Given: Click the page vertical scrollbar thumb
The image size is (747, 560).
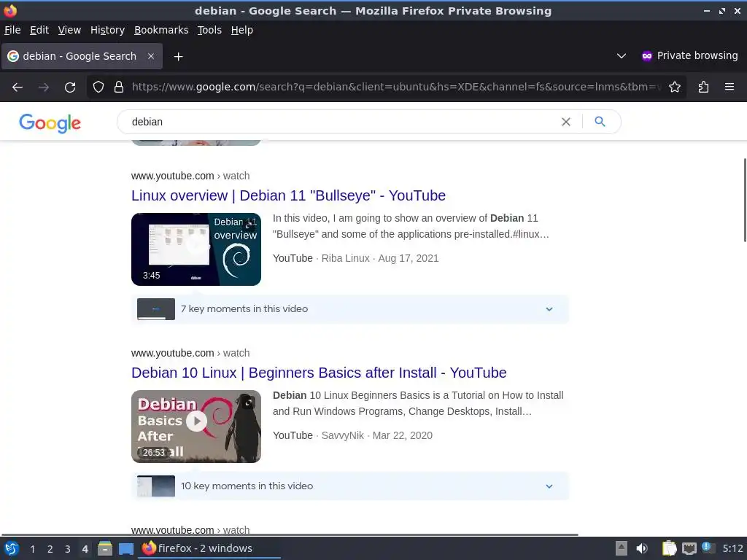Looking at the screenshot, I should (745, 200).
